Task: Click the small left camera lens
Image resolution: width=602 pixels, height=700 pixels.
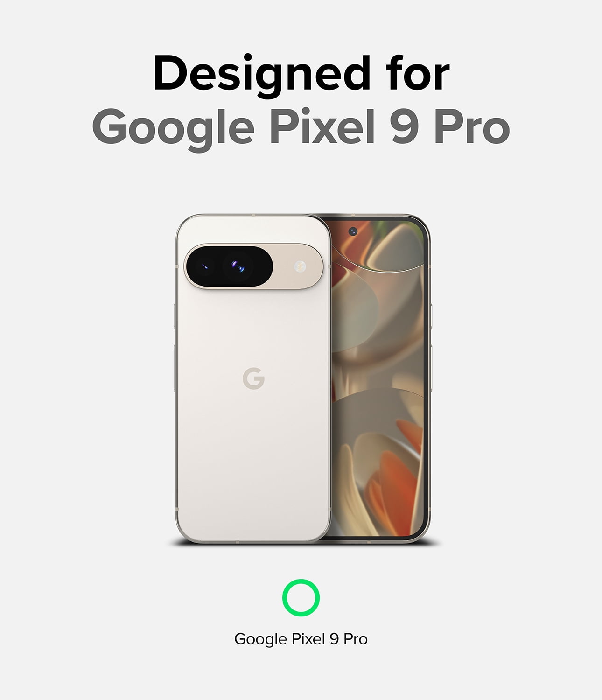Action: pos(205,267)
